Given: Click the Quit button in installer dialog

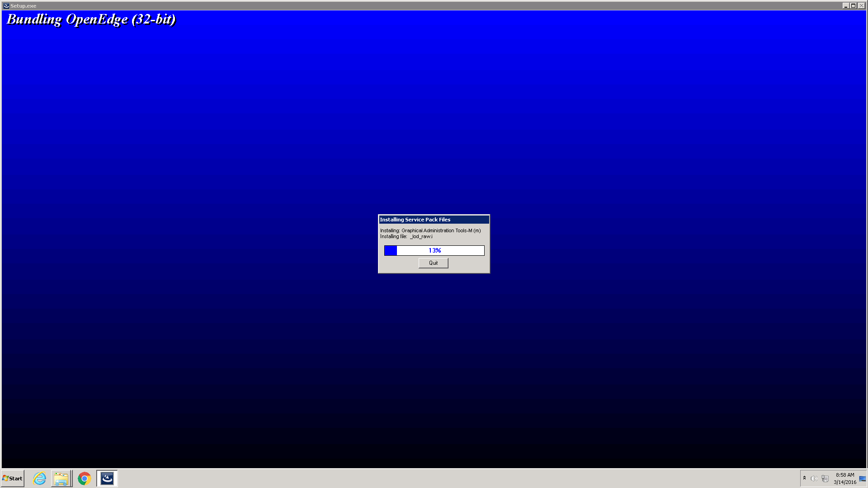Looking at the screenshot, I should [433, 263].
